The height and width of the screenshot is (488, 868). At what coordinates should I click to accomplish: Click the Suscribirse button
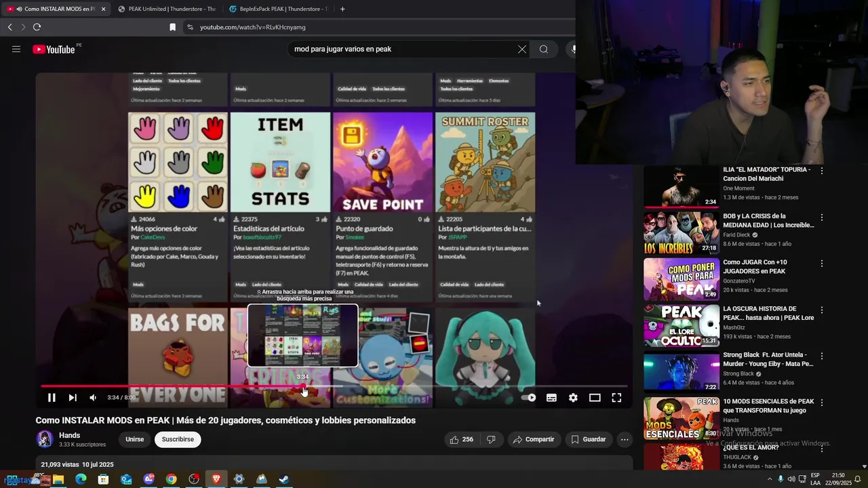(x=178, y=439)
